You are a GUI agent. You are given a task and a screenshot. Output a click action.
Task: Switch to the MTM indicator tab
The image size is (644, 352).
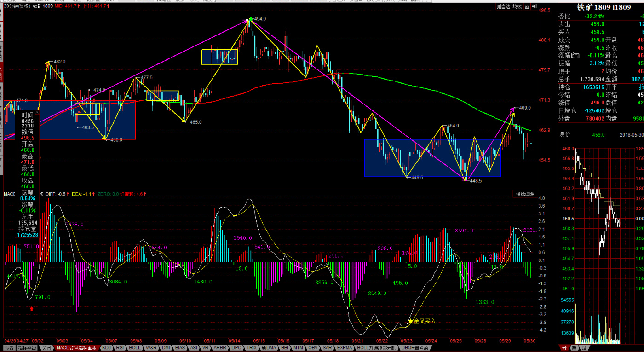(299, 348)
